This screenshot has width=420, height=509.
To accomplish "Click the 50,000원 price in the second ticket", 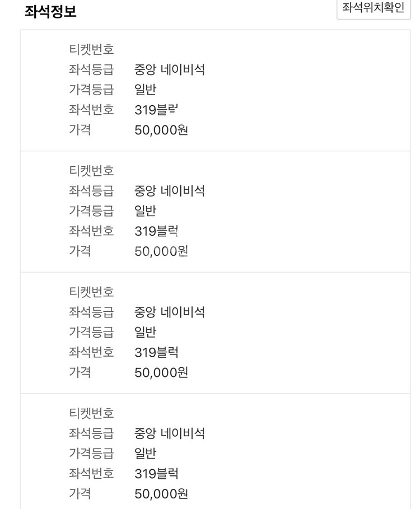I will click(x=161, y=251).
